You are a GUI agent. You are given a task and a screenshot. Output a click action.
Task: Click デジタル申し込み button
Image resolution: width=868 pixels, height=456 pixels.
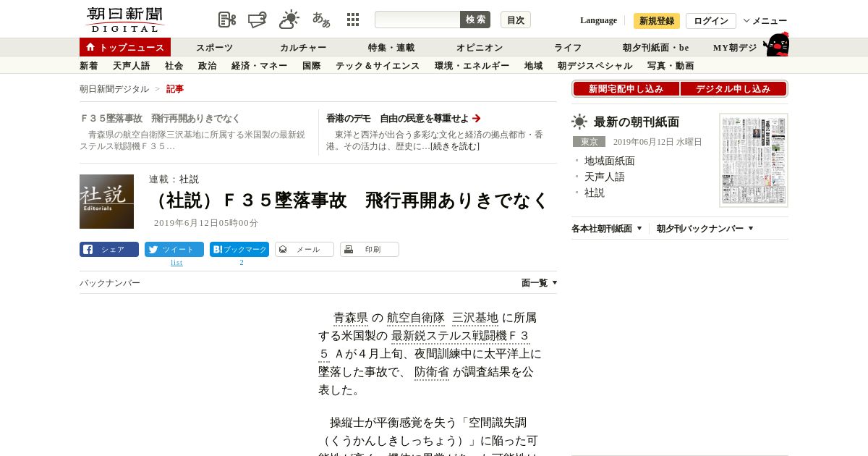[733, 89]
